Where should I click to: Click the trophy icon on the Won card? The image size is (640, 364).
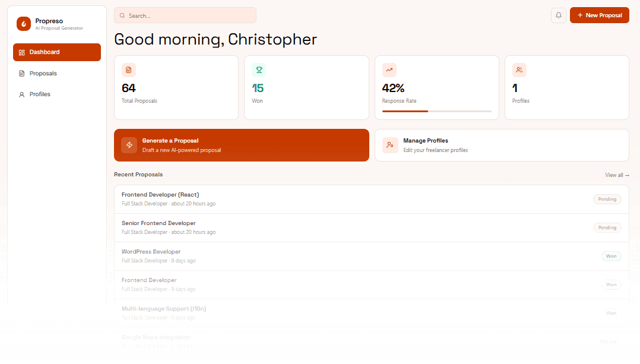pyautogui.click(x=258, y=69)
